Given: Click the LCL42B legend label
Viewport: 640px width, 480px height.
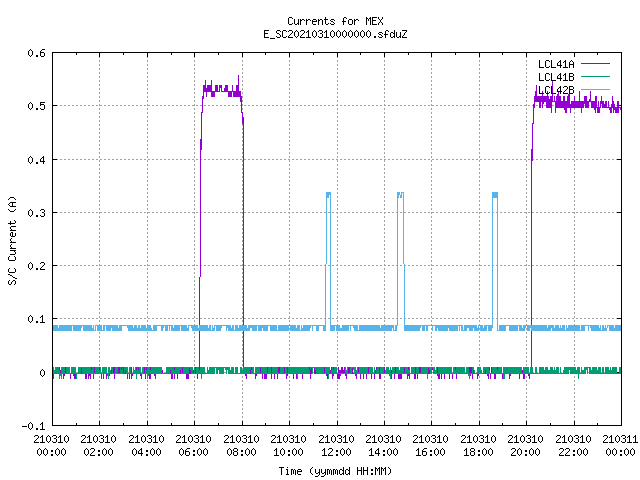Looking at the screenshot, I should coord(556,90).
